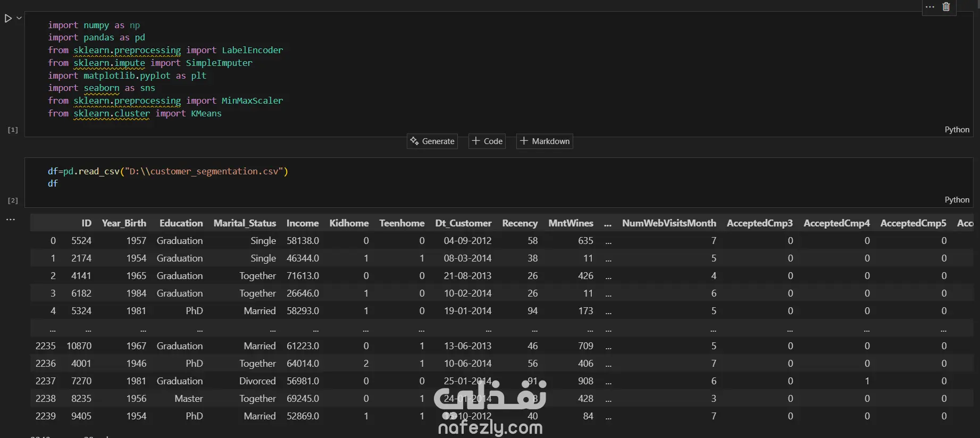Image resolution: width=980 pixels, height=438 pixels.
Task: Select the AcceptedCmp4 column header
Action: [x=836, y=223]
